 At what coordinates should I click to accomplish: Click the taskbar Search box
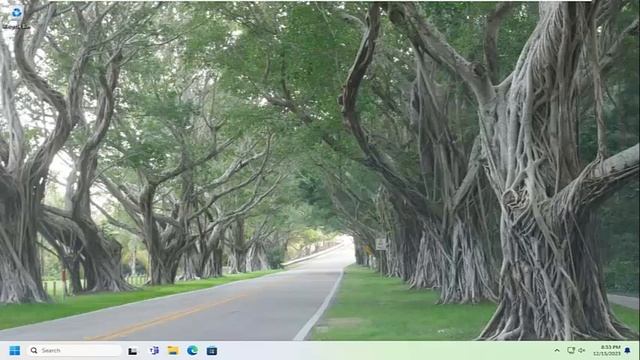pos(75,351)
